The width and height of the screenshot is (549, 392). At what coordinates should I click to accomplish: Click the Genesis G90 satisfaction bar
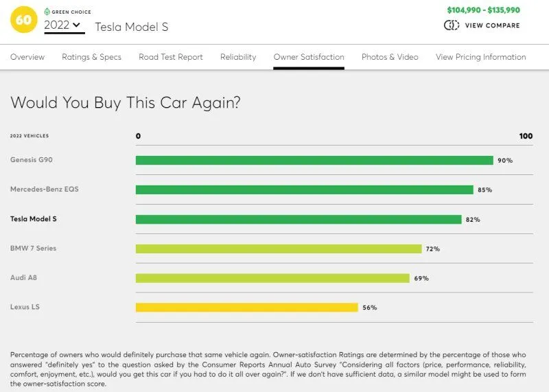pos(314,160)
